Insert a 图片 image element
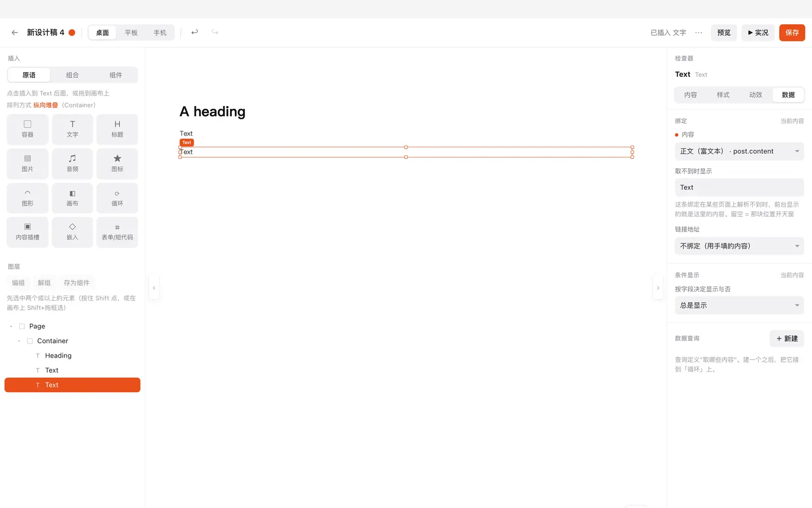 click(27, 164)
